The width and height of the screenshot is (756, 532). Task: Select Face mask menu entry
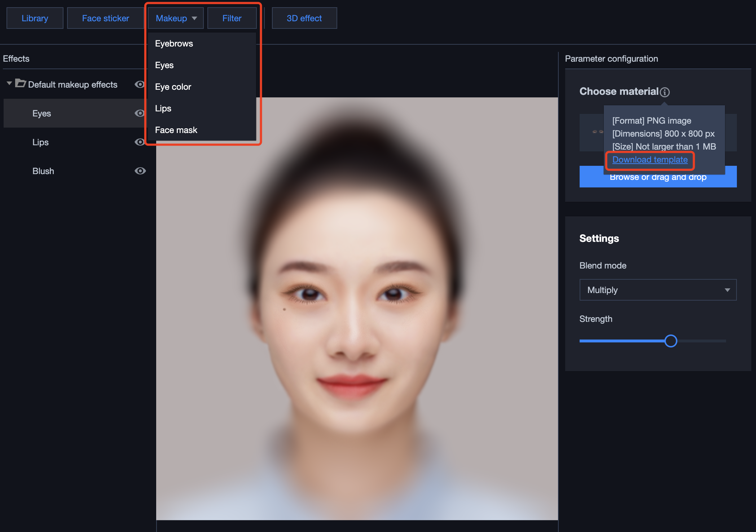point(176,130)
